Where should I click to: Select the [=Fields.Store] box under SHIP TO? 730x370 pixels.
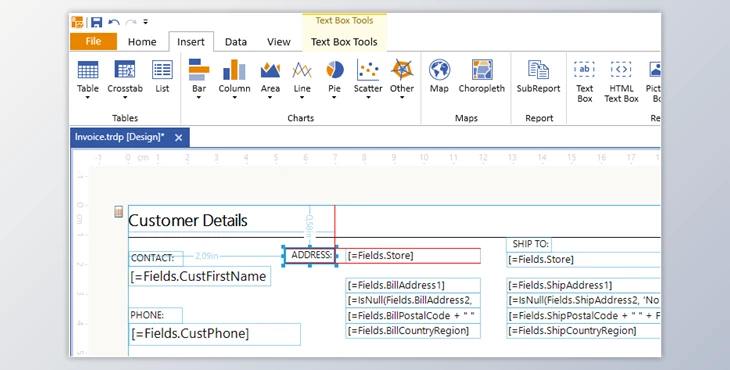[583, 260]
